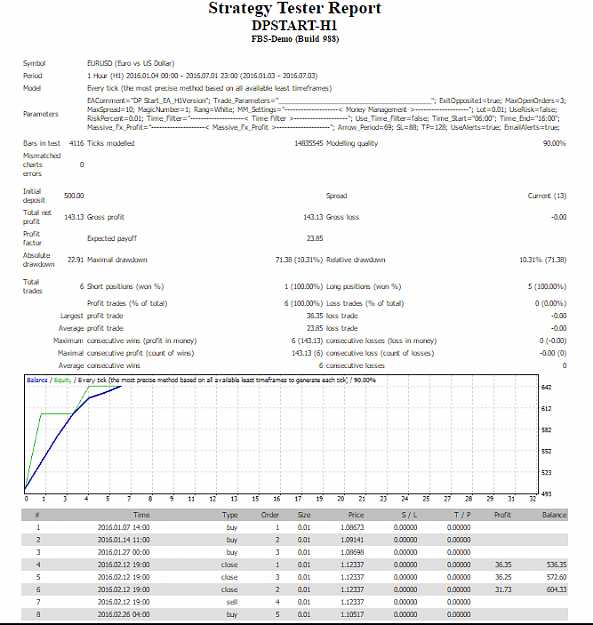This screenshot has height=625, width=593.
Task: Click the profit cell '36.25'
Action: [503, 577]
